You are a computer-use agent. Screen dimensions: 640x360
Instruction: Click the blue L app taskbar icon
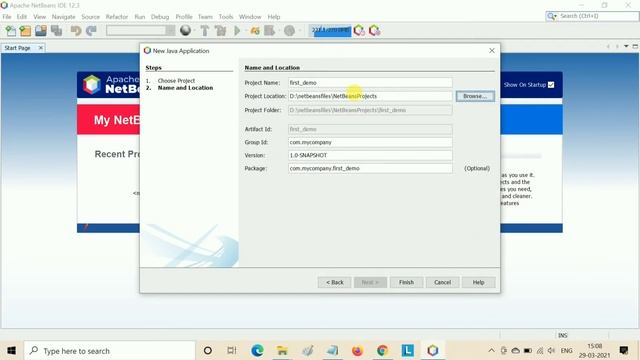click(407, 351)
